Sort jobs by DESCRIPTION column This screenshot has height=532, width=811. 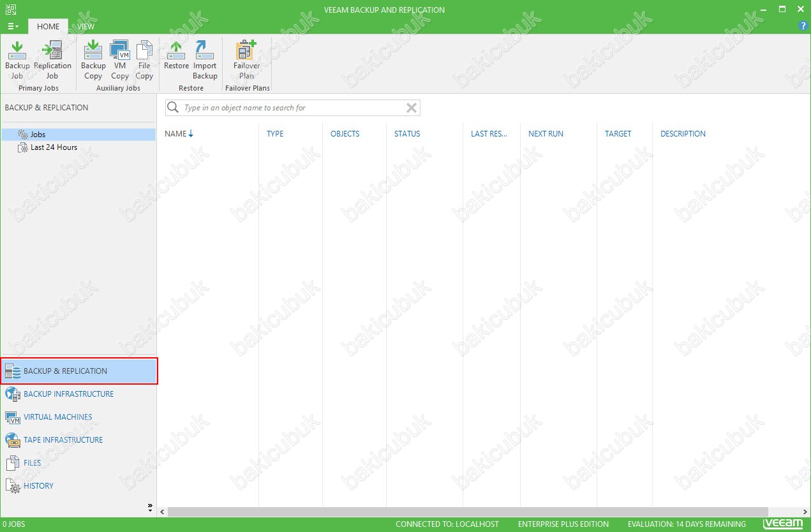click(683, 134)
